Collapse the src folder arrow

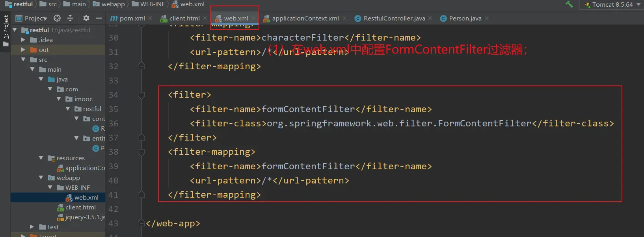[23, 59]
